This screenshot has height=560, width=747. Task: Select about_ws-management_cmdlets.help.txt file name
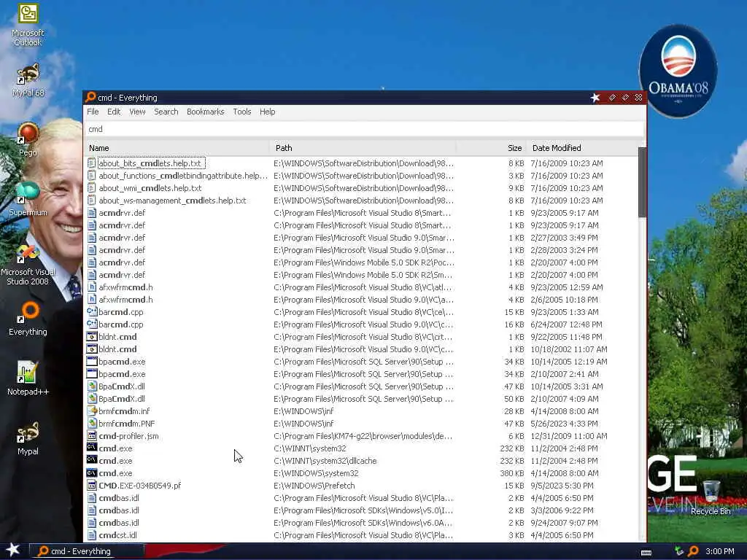point(172,201)
